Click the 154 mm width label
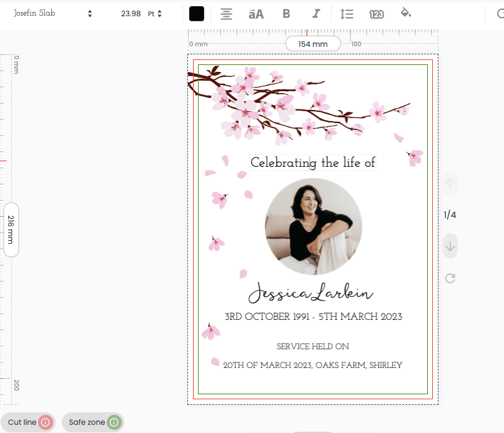Image resolution: width=504 pixels, height=433 pixels. [313, 44]
